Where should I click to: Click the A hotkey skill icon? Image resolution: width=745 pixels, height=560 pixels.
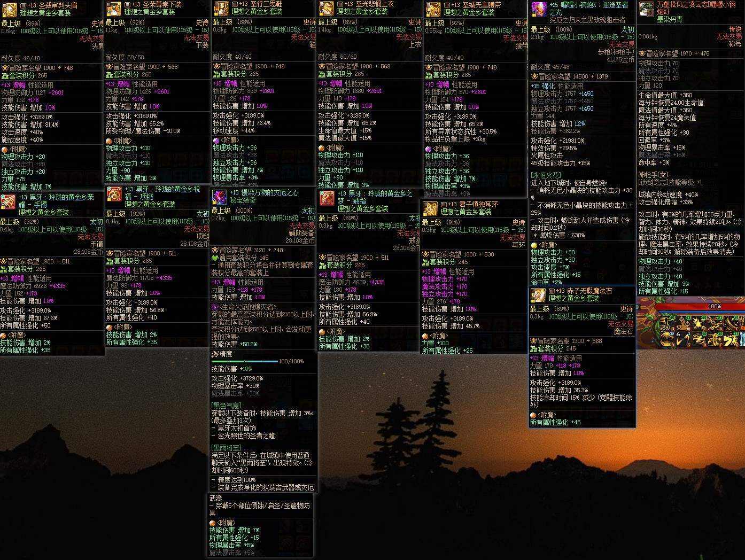pos(668,339)
